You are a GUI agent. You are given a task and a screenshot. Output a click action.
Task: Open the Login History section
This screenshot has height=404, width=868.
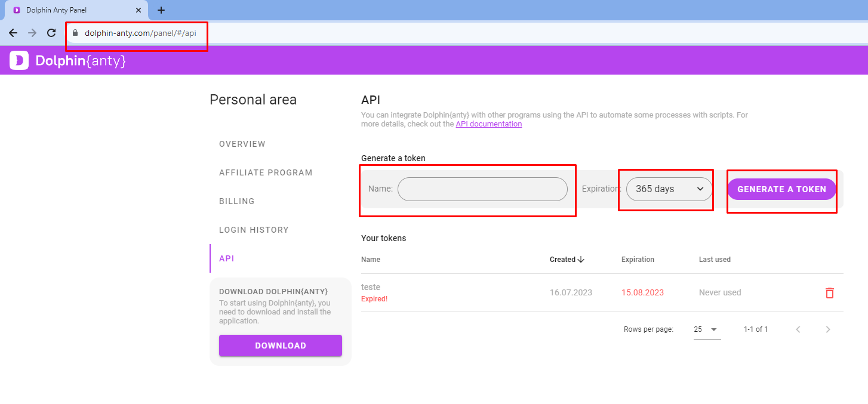(x=254, y=230)
